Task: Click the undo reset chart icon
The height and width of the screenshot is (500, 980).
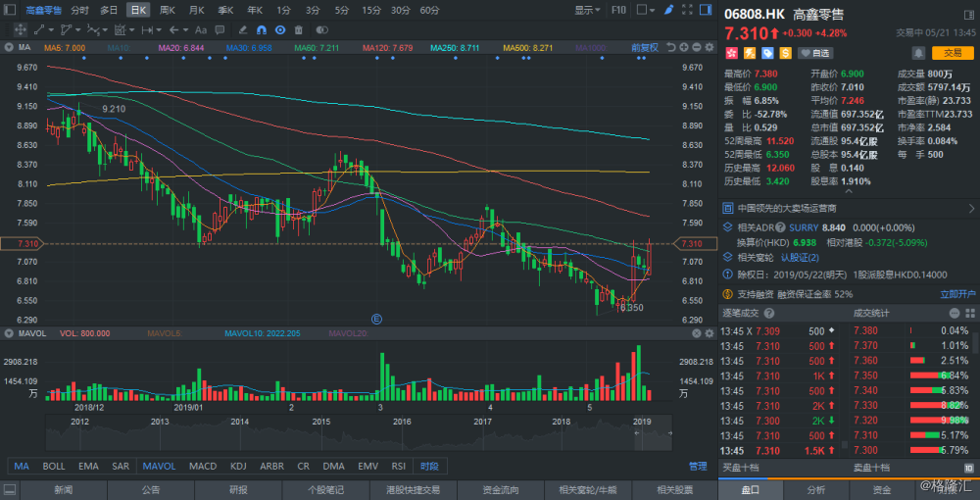Action: 670,47
